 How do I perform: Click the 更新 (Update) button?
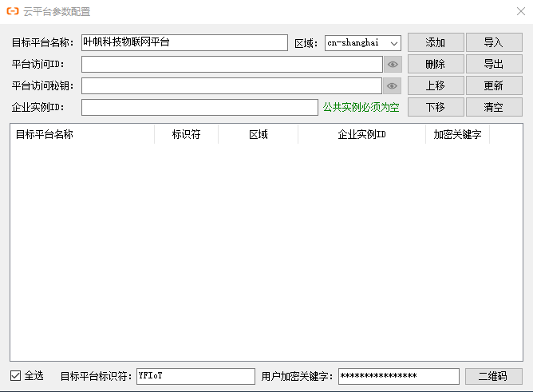494,85
